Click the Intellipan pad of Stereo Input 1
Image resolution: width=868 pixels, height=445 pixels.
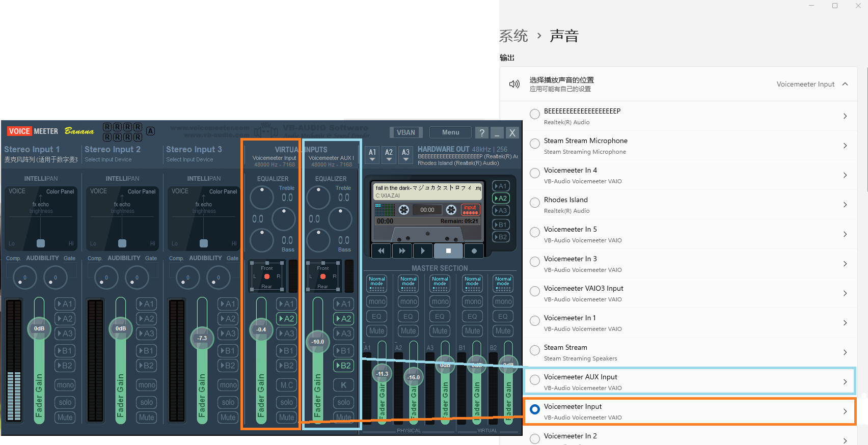click(x=41, y=218)
